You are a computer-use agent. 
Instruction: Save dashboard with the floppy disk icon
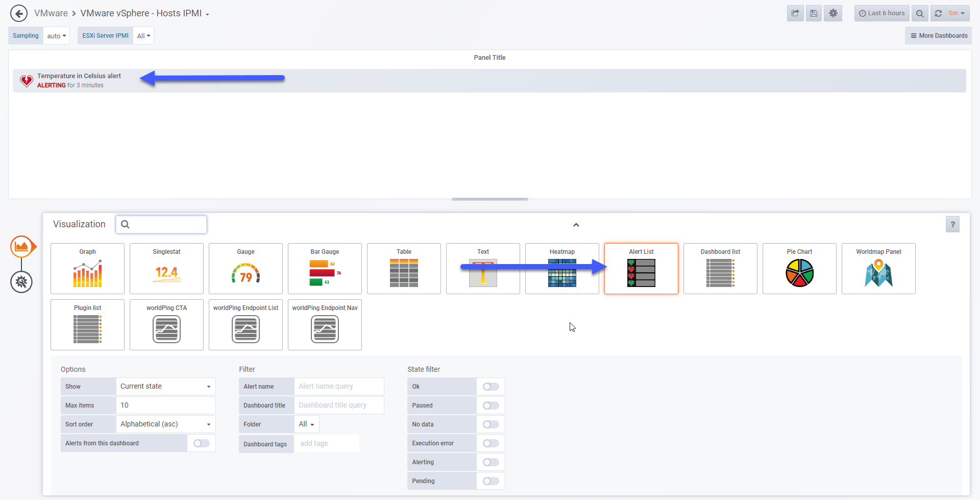tap(814, 13)
